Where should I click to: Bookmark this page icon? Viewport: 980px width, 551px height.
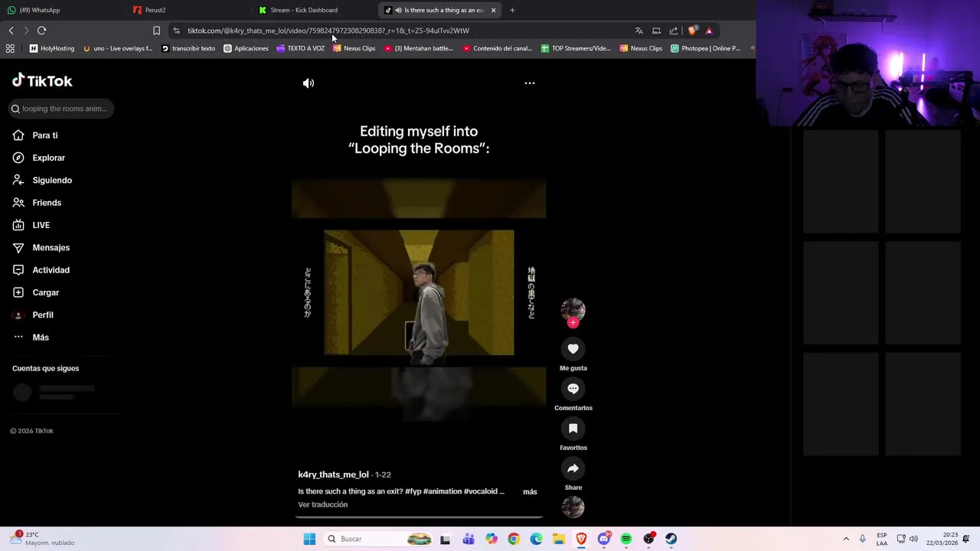(156, 31)
